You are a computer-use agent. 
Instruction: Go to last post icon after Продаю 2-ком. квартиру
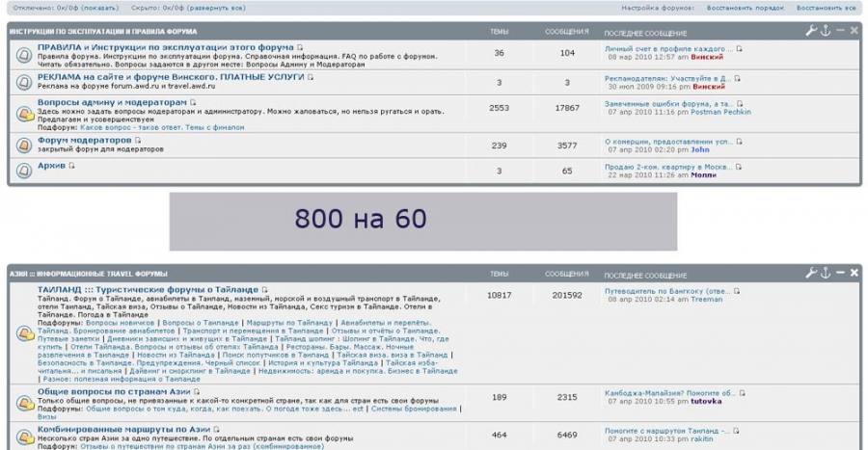click(x=739, y=167)
